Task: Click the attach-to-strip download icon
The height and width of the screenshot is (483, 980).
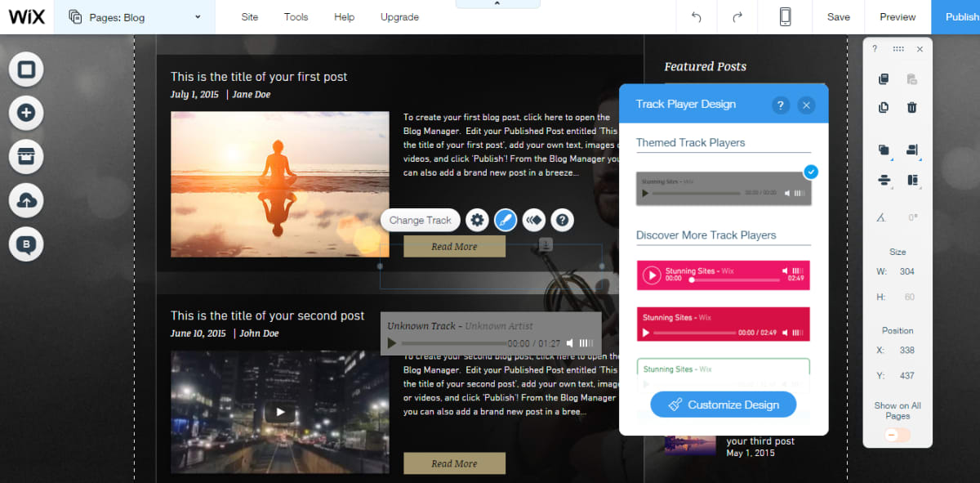Action: click(x=546, y=244)
